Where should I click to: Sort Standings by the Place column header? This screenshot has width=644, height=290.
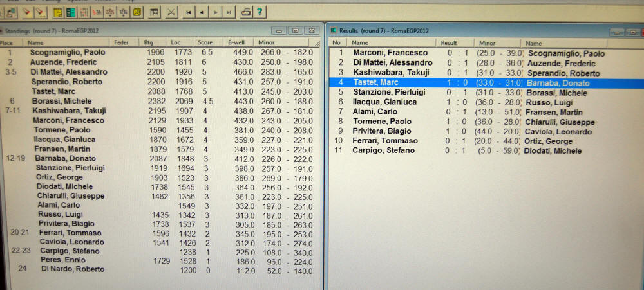pyautogui.click(x=10, y=42)
